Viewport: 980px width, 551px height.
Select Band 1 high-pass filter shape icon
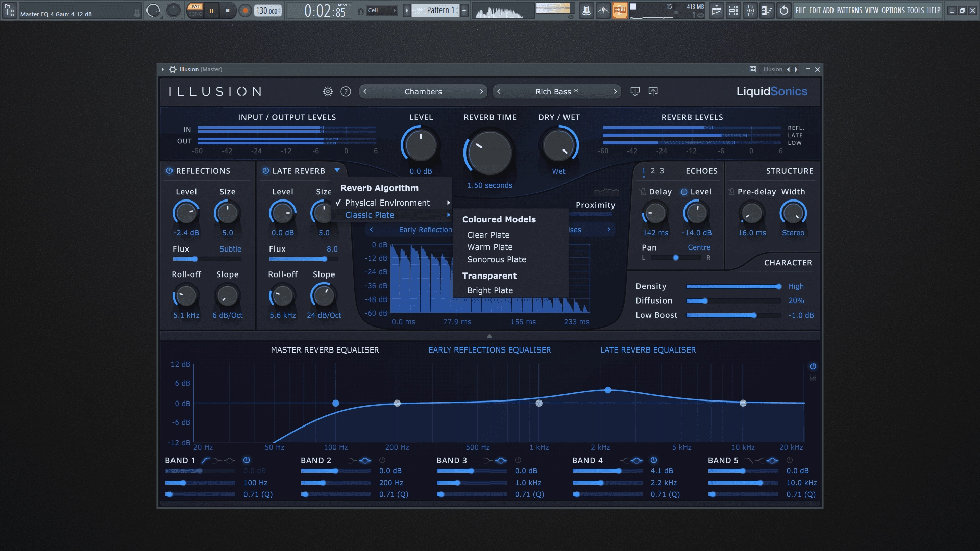tap(206, 460)
